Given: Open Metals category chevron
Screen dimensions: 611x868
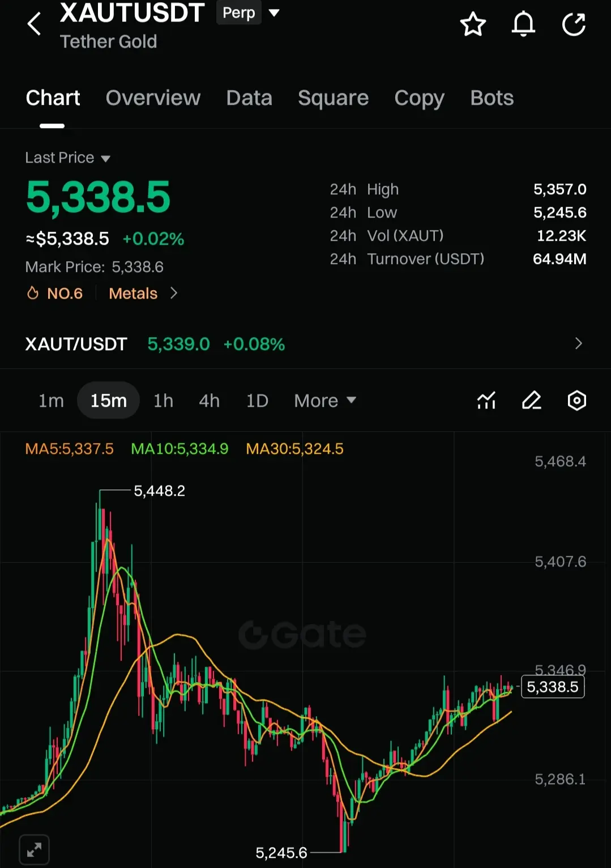Looking at the screenshot, I should click(x=174, y=293).
